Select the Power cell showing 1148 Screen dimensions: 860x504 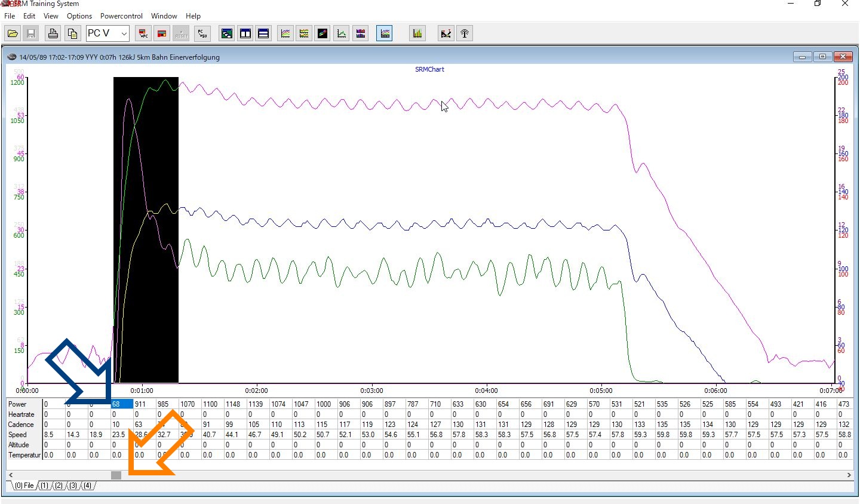pos(235,404)
